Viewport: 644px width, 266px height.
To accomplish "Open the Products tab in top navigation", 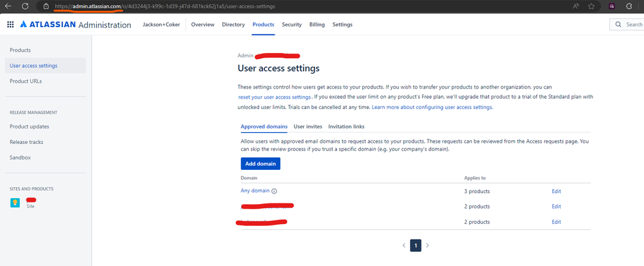I will [x=263, y=25].
